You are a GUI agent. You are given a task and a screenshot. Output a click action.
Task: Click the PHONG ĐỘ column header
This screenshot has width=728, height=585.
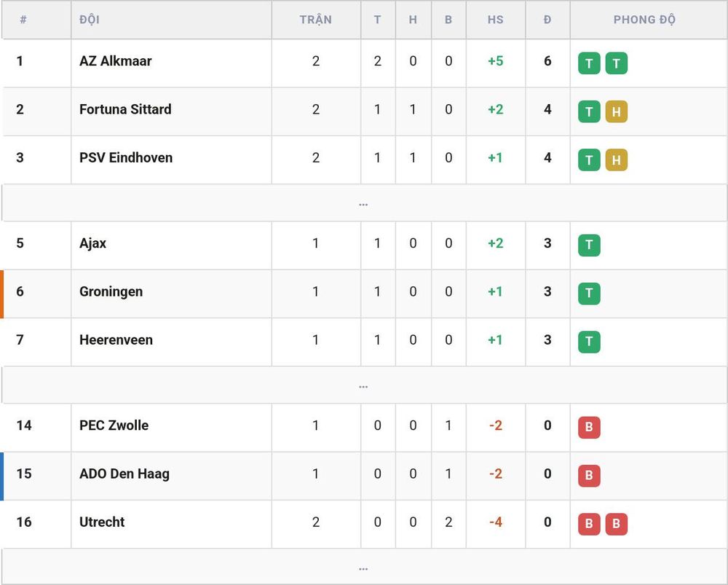coord(644,20)
